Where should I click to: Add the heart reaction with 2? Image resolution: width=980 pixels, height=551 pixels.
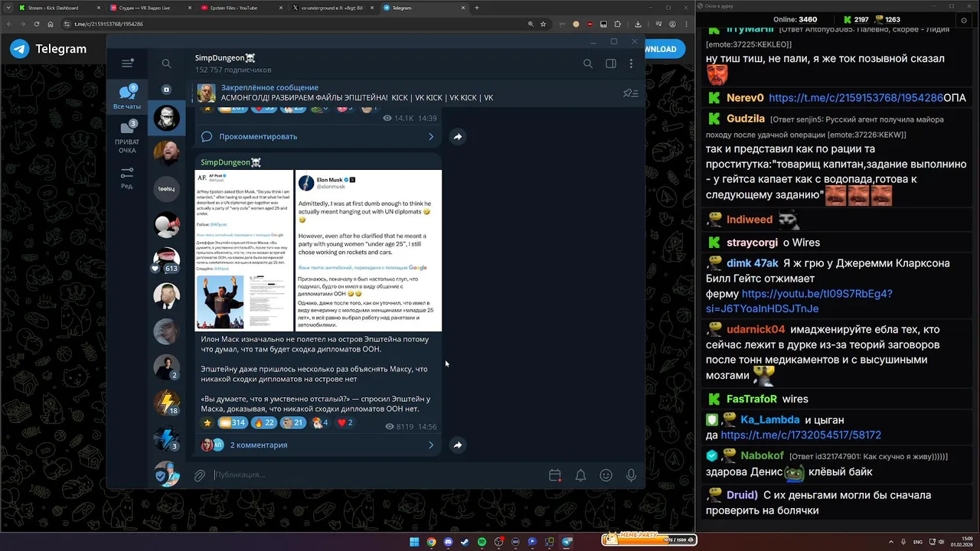click(x=345, y=422)
